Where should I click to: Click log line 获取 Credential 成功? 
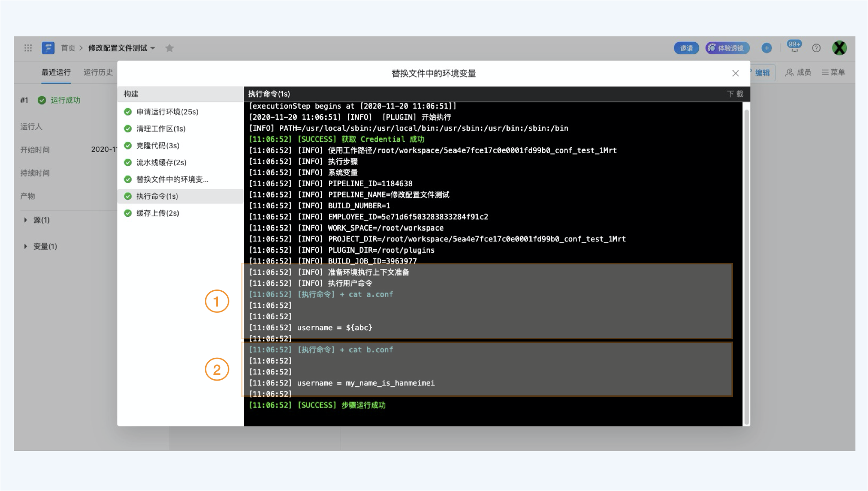pos(337,139)
